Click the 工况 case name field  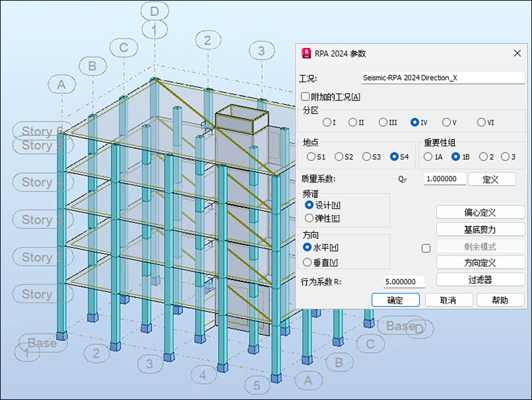(442, 78)
